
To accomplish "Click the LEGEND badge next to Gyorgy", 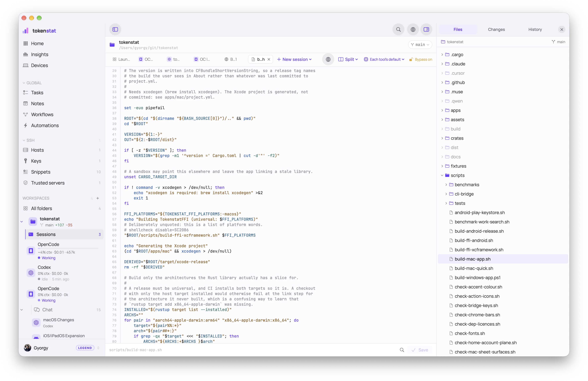I will click(x=85, y=348).
